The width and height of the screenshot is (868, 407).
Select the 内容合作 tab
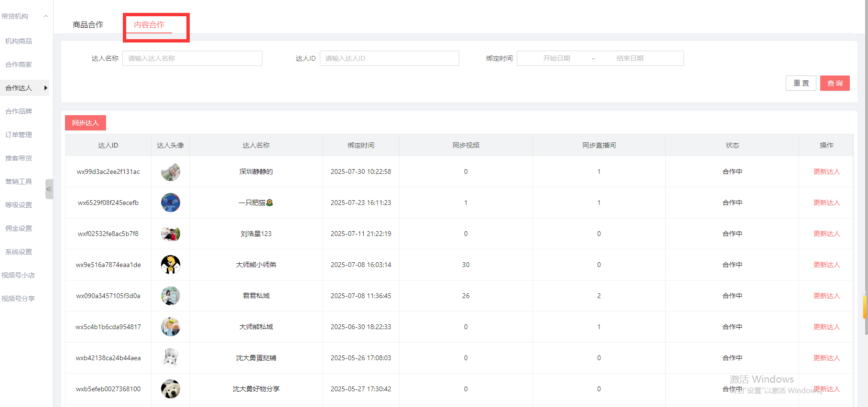click(x=149, y=25)
